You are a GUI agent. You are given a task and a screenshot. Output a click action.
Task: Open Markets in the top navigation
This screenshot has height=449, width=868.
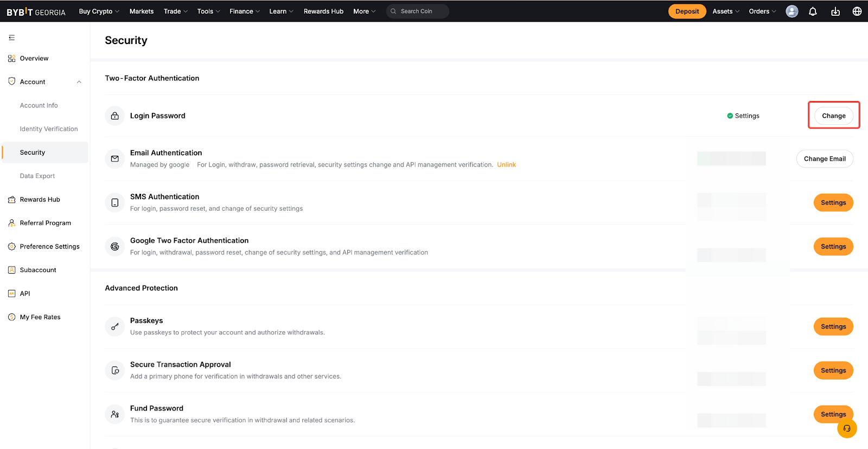pos(141,11)
